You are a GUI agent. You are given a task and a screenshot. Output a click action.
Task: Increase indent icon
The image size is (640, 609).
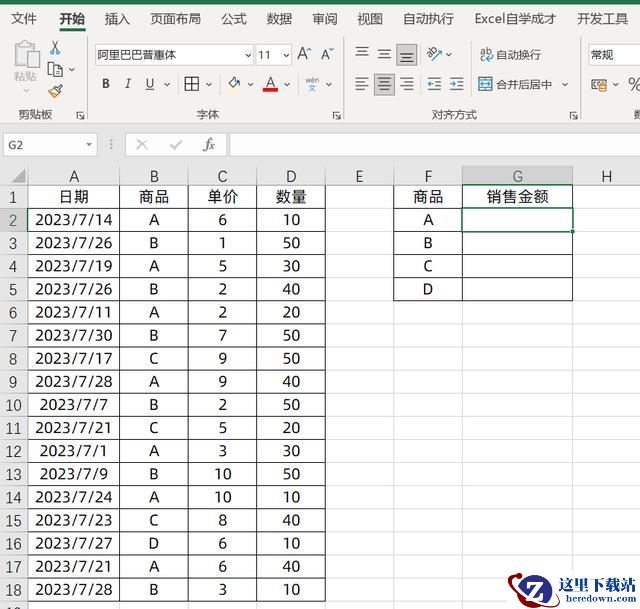[456, 84]
